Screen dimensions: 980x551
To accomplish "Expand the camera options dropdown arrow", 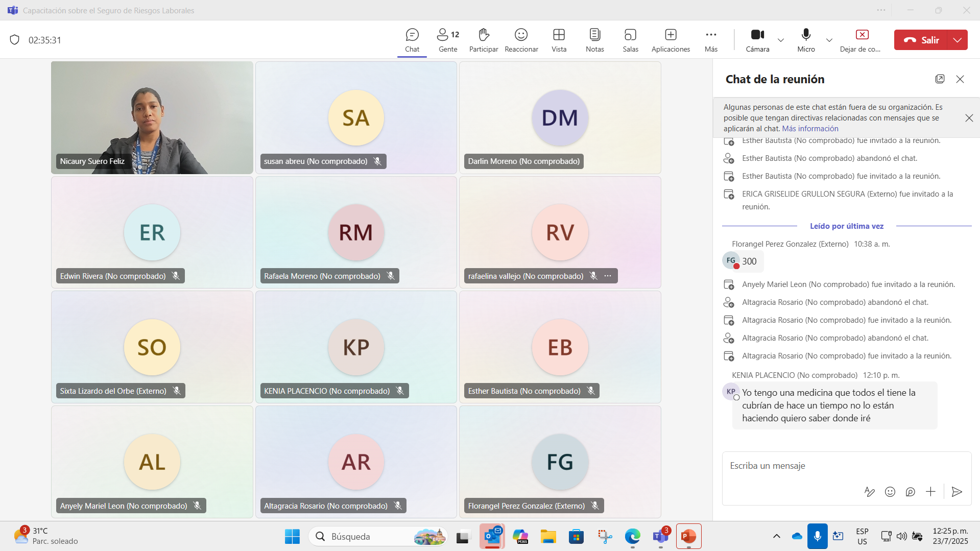I will click(781, 40).
